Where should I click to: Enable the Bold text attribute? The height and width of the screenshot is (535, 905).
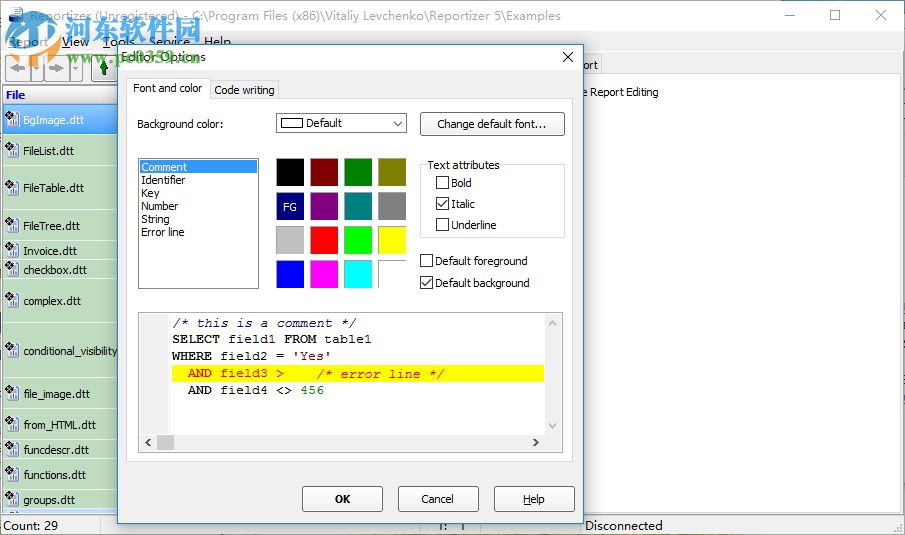[x=442, y=183]
